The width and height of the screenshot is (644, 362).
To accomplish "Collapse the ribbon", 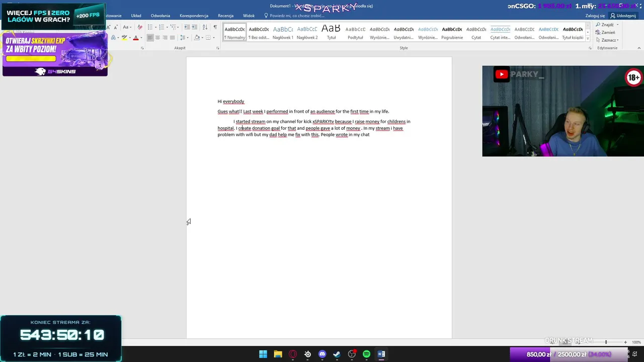I will pyautogui.click(x=639, y=48).
